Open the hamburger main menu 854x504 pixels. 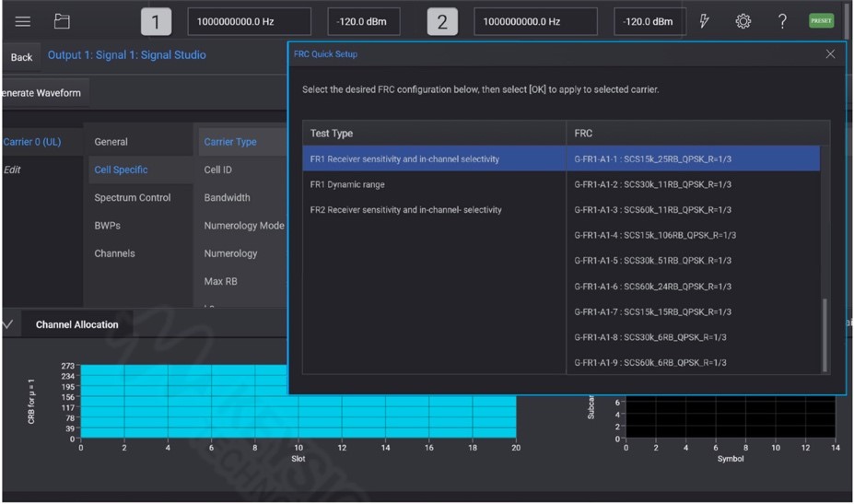click(22, 22)
